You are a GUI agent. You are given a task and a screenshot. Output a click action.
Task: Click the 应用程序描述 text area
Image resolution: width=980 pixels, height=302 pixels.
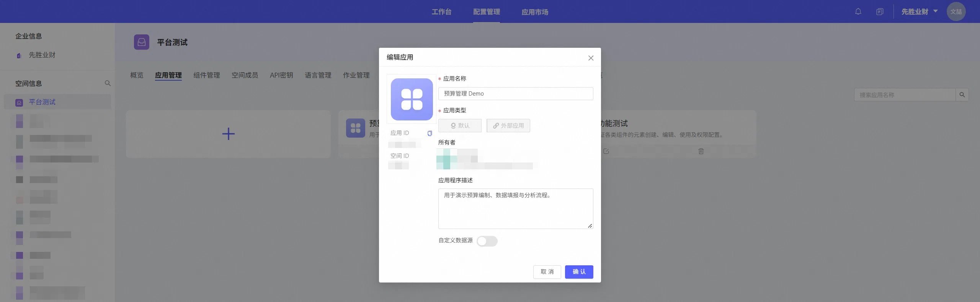pyautogui.click(x=516, y=208)
